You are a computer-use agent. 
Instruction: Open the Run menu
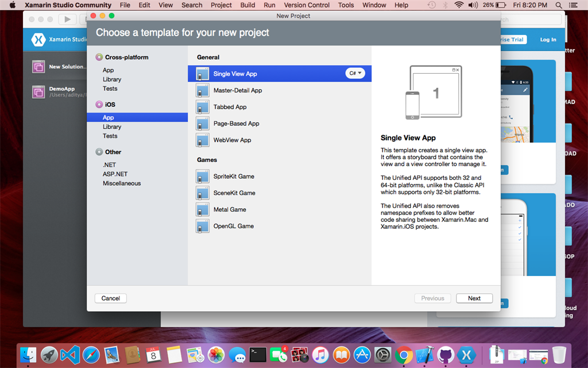click(269, 5)
